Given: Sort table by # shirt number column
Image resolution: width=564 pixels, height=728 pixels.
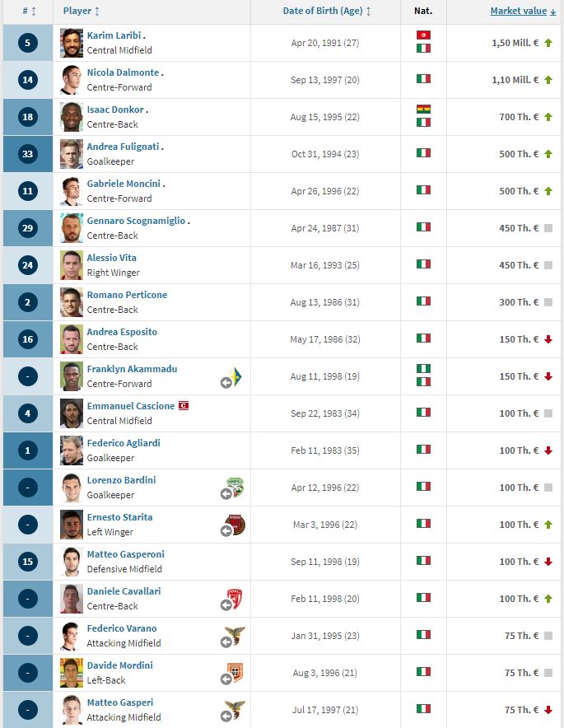Looking at the screenshot, I should (26, 12).
